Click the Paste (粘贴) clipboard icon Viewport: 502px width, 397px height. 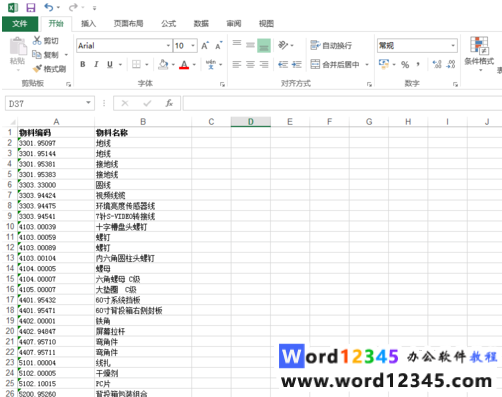(x=18, y=46)
